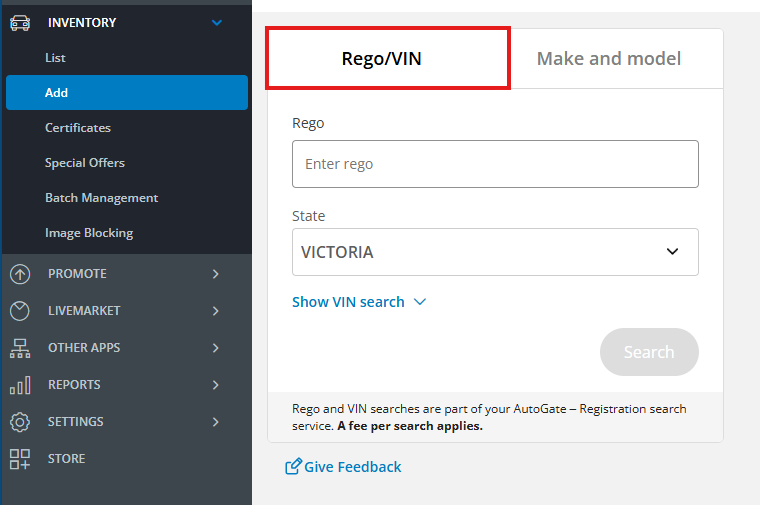The image size is (760, 505).
Task: Click the Other Apps network icon
Action: 20,348
